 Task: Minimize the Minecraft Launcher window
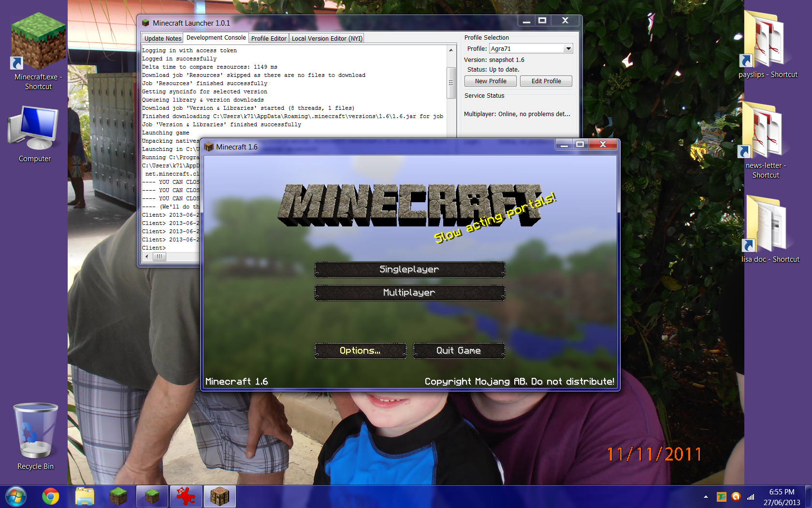pos(526,21)
